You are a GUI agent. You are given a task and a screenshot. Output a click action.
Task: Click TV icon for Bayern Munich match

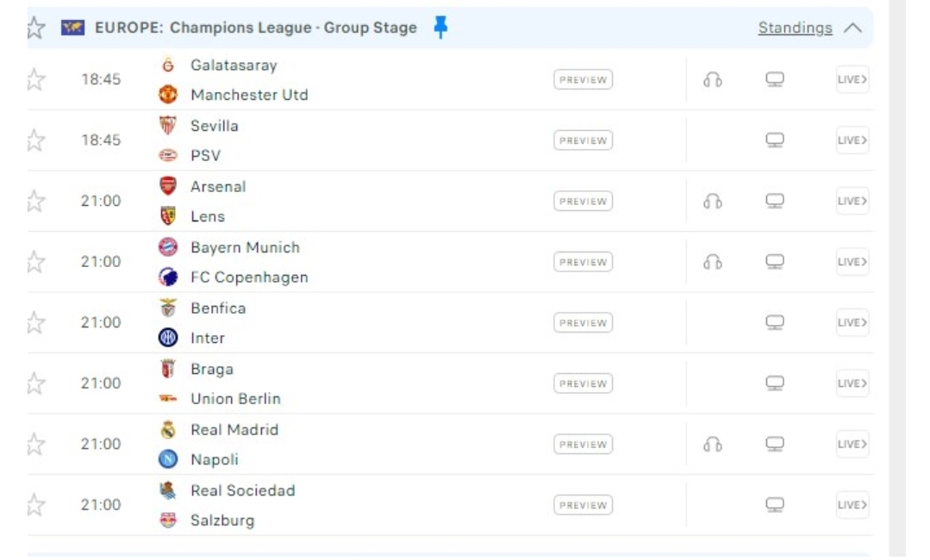coord(775,262)
